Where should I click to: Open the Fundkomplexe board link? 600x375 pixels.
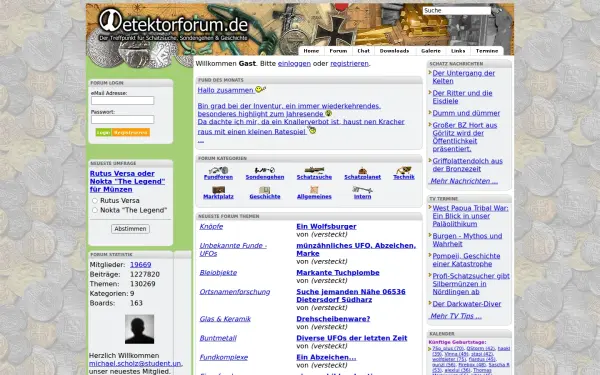(223, 357)
